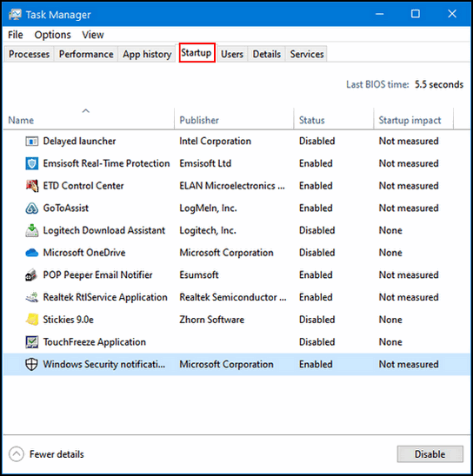Click the ETD Control Center icon

tap(31, 186)
